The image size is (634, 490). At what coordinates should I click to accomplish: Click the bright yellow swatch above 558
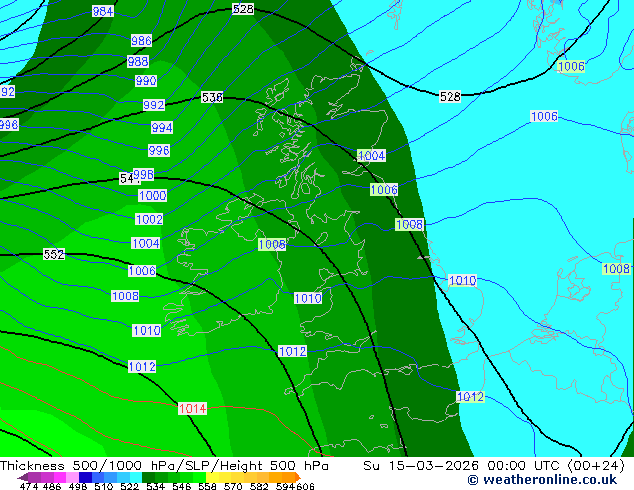(x=212, y=477)
